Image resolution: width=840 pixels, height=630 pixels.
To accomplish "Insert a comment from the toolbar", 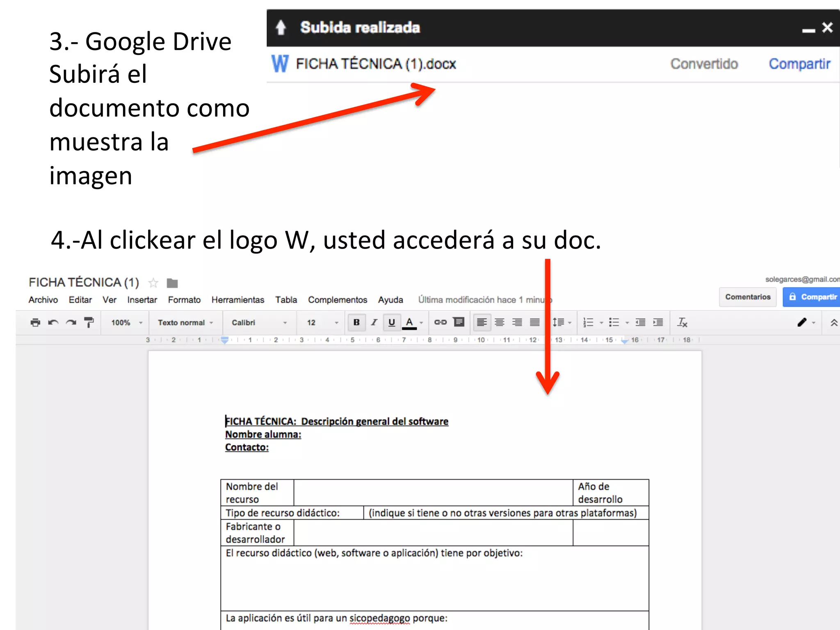I will pyautogui.click(x=459, y=322).
